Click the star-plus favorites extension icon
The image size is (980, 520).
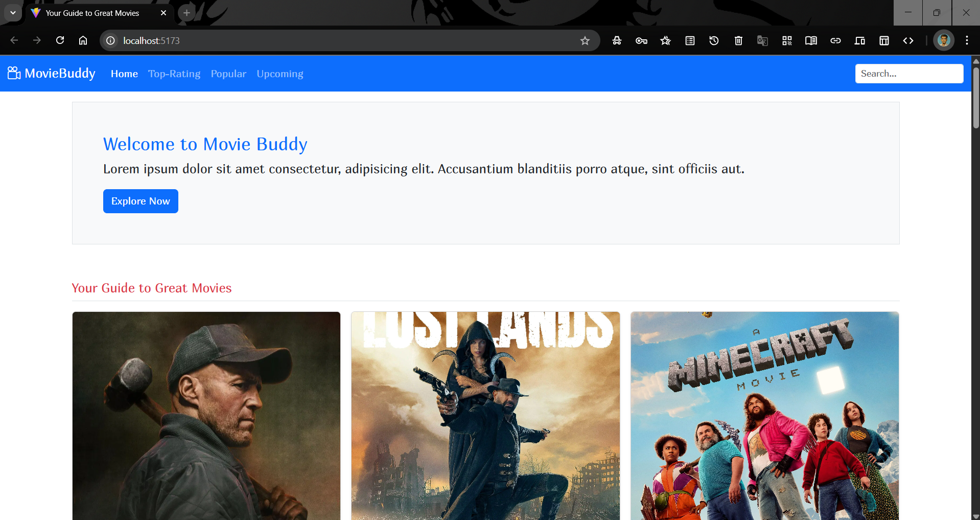pyautogui.click(x=665, y=40)
